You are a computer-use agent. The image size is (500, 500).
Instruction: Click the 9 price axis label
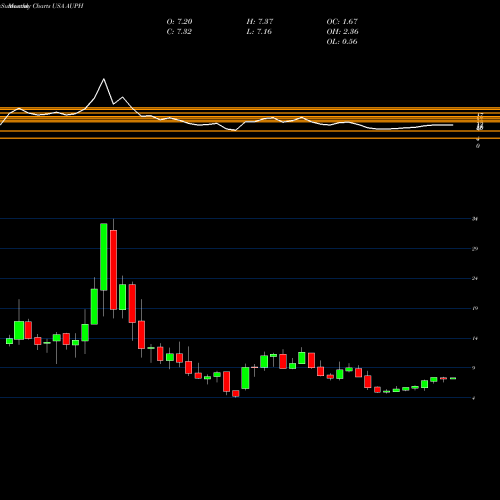point(474,368)
